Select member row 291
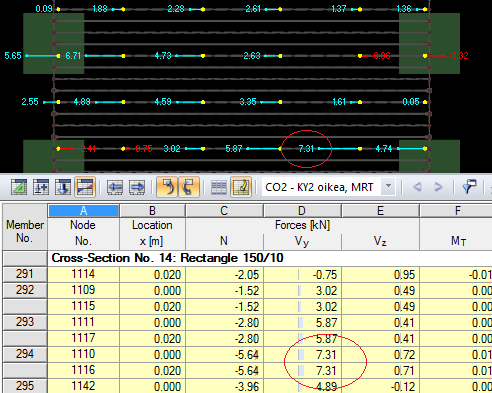This screenshot has height=393, width=492. click(25, 274)
